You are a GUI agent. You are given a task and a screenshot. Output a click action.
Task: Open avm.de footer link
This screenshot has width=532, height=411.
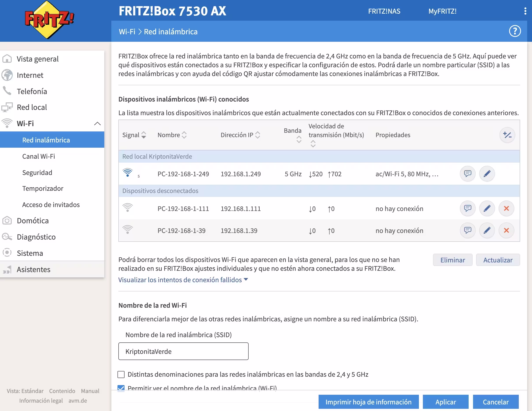[x=78, y=400]
